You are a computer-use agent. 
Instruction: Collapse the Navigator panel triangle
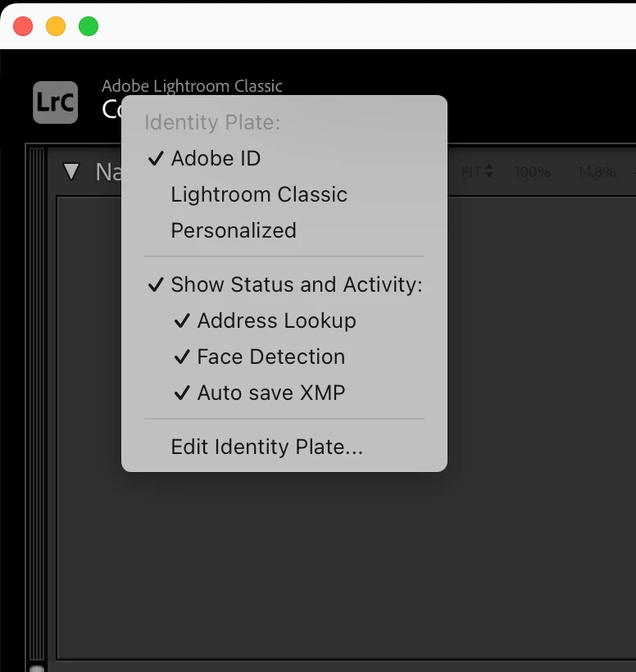click(71, 171)
